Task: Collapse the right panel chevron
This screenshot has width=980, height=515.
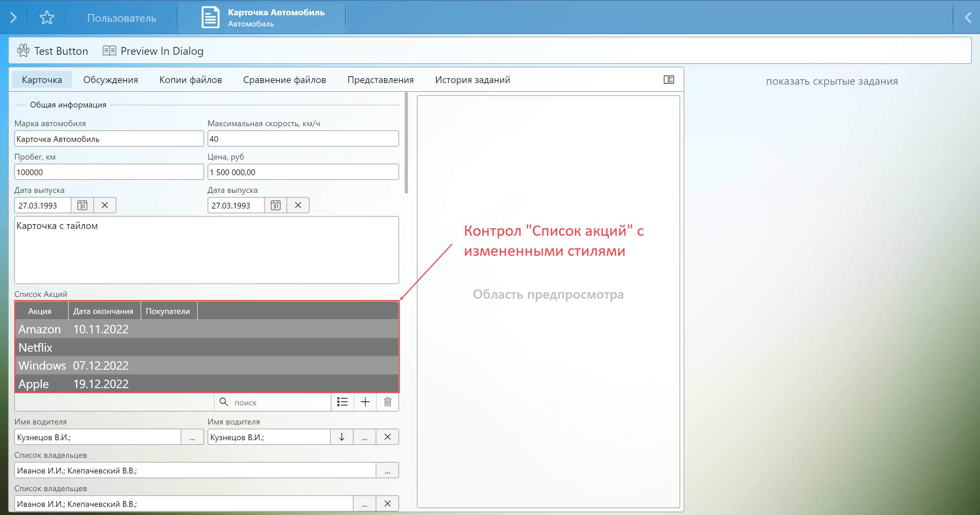Action: pyautogui.click(x=967, y=17)
